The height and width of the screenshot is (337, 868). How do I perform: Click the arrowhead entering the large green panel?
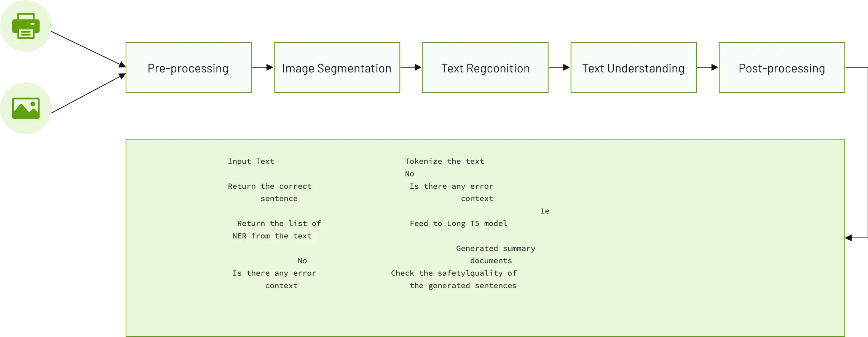pos(849,238)
